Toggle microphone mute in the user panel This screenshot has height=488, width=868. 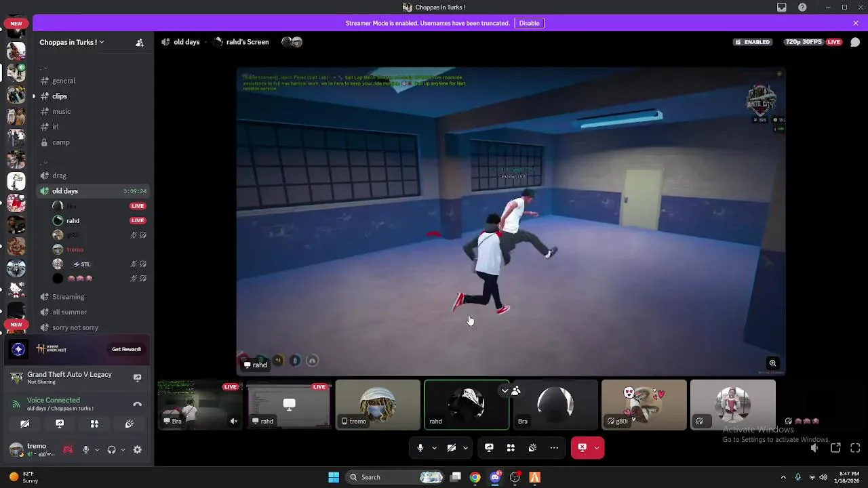[x=85, y=449]
